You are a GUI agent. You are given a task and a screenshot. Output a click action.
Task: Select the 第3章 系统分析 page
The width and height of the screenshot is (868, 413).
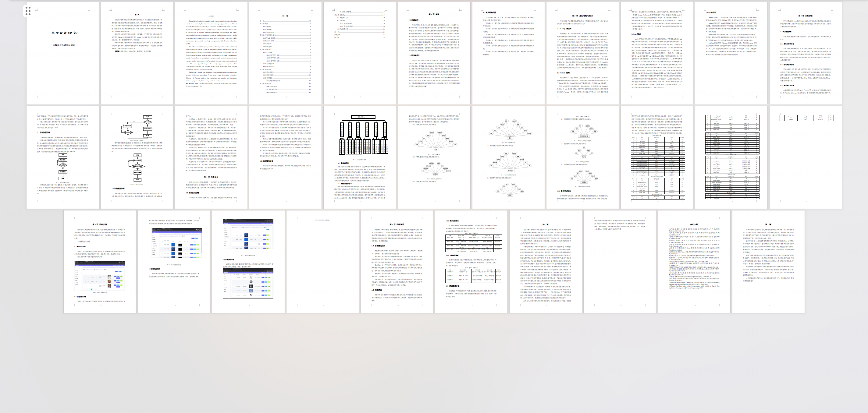(x=805, y=53)
